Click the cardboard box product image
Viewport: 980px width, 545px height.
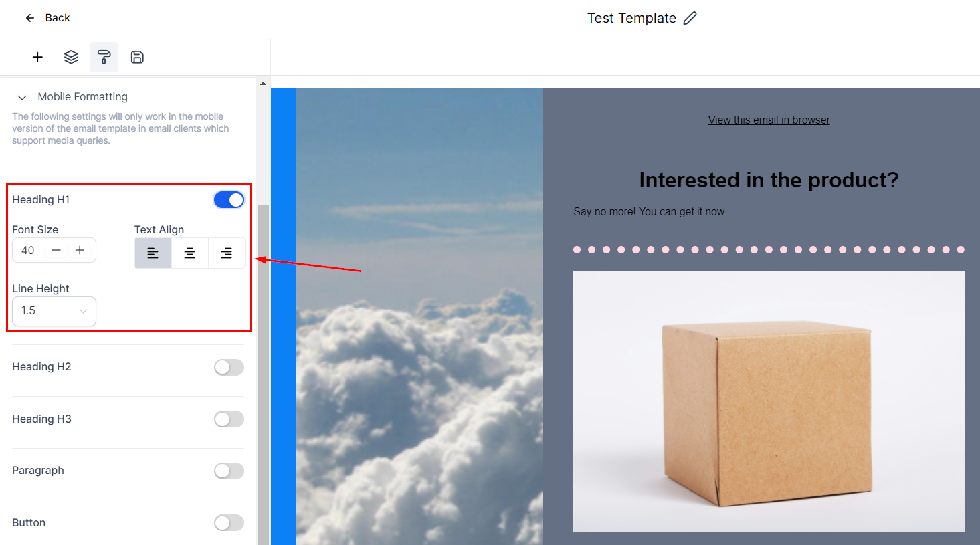769,401
